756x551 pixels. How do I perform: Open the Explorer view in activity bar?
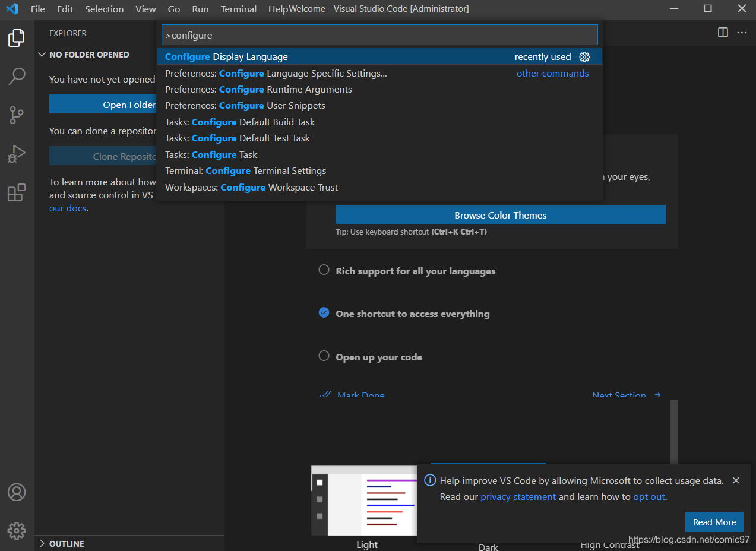(17, 38)
